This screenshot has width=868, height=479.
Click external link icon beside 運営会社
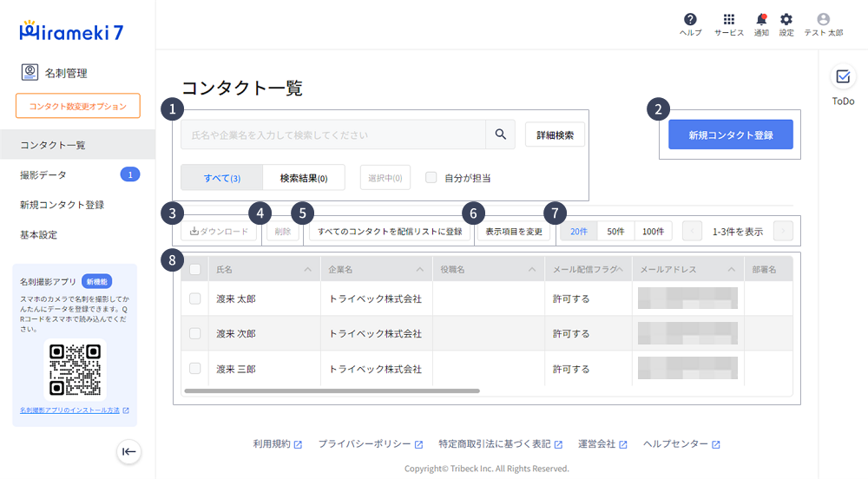(x=622, y=444)
